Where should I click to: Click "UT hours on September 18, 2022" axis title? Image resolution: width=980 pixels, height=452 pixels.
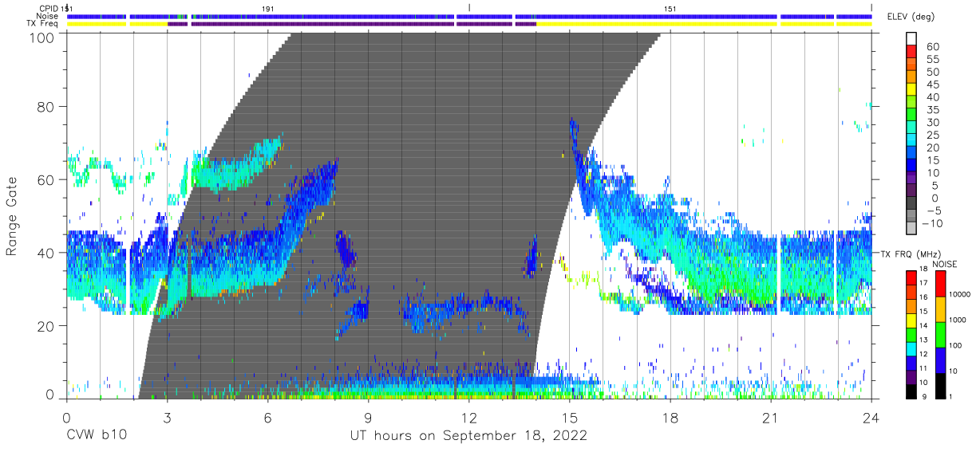[x=468, y=436]
